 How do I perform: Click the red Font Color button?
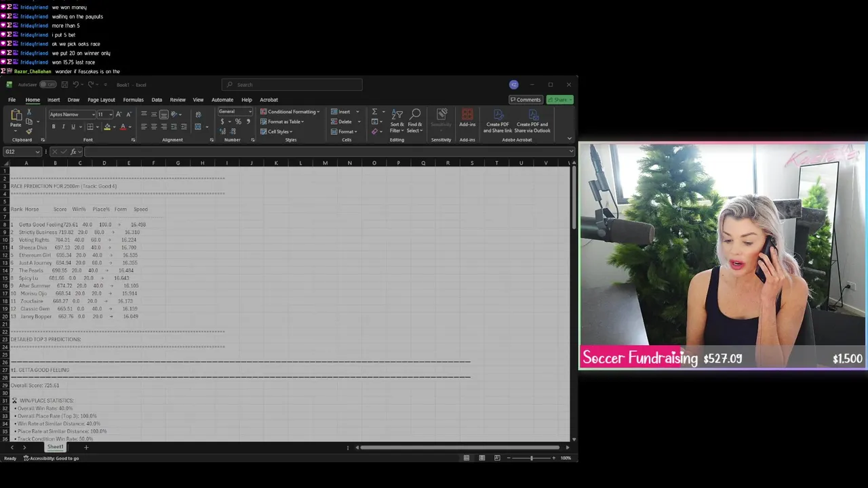coord(123,127)
